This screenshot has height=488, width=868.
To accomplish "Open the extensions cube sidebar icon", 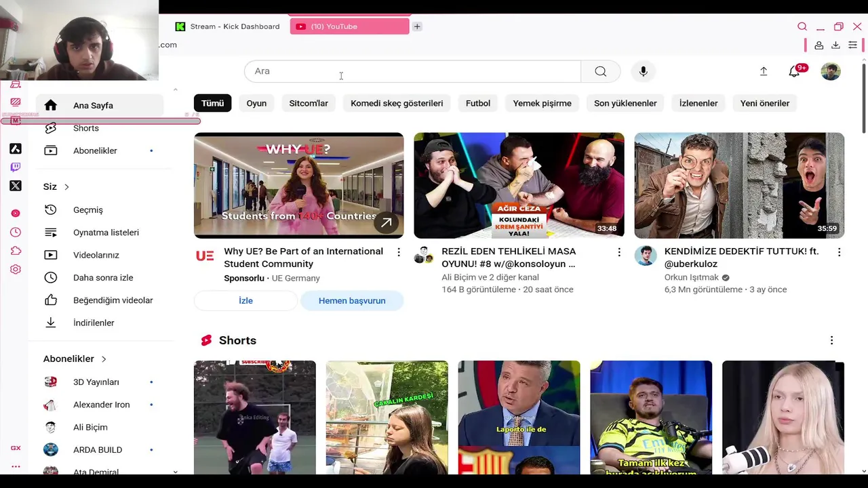I will (x=16, y=251).
